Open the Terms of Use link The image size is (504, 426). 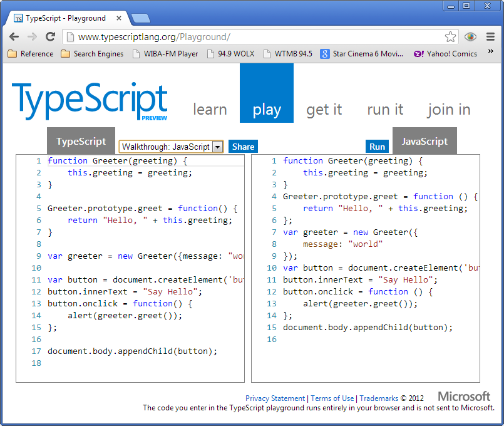click(332, 398)
